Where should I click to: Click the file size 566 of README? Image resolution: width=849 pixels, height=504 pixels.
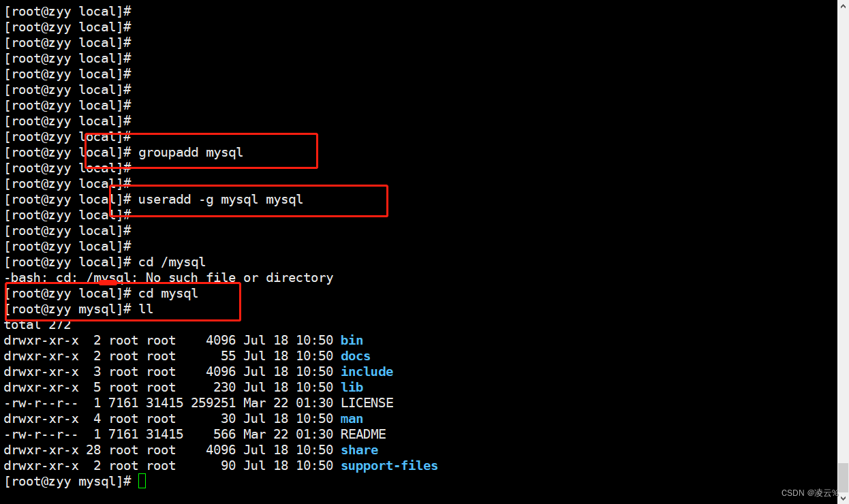click(x=224, y=435)
